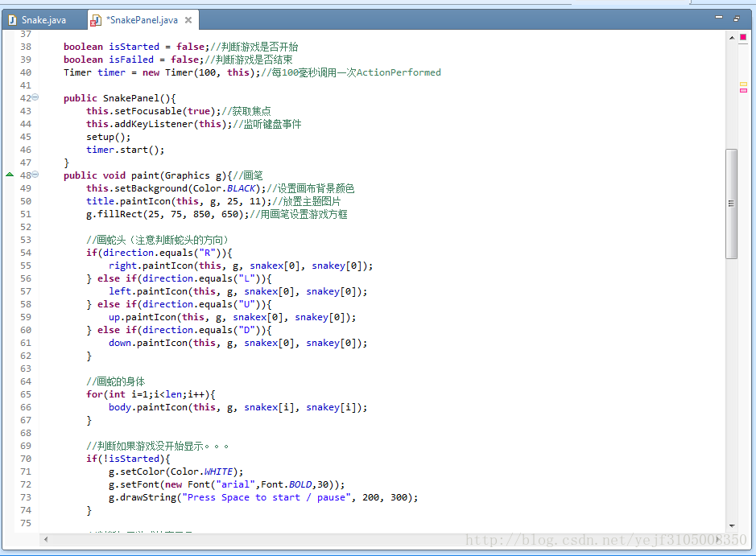Minimize the editor area

[719, 18]
